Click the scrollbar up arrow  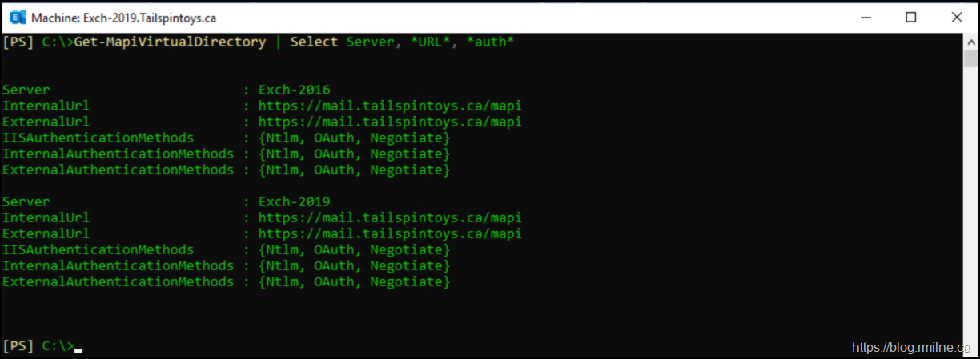coord(970,41)
